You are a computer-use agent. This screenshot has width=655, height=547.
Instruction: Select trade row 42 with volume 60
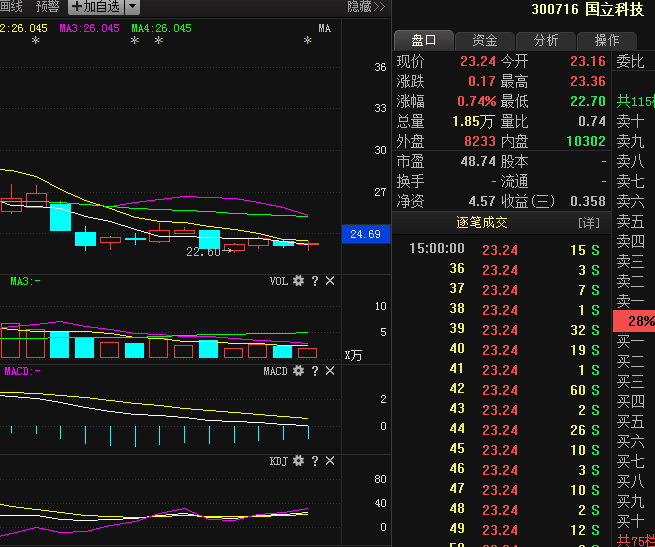(501, 390)
